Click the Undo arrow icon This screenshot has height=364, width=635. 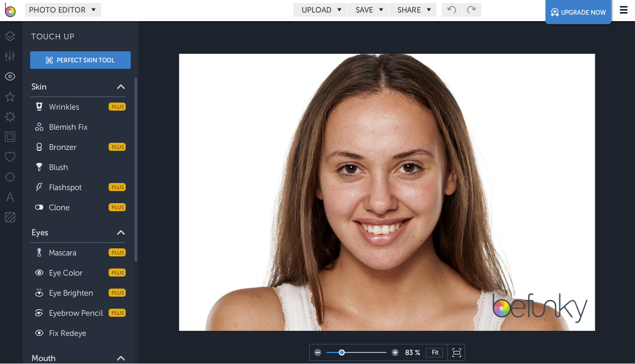[451, 10]
